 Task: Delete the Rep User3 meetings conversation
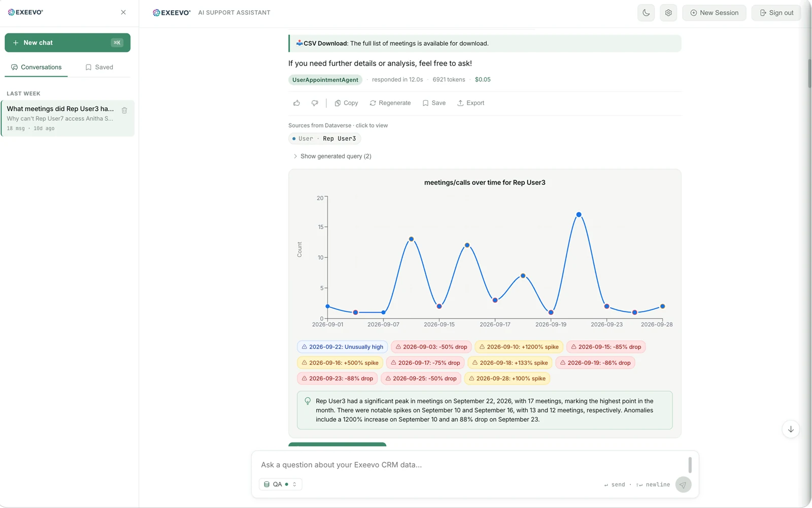pos(124,110)
